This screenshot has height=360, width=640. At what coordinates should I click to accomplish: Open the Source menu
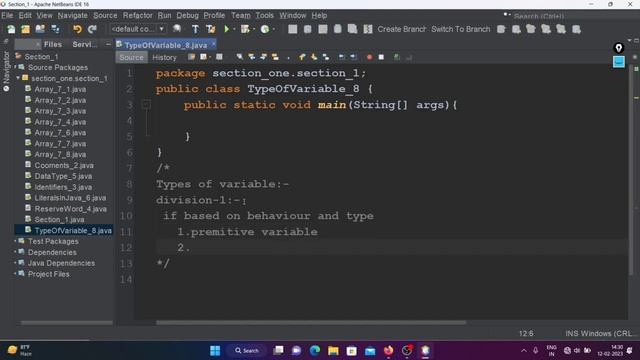pyautogui.click(x=105, y=15)
